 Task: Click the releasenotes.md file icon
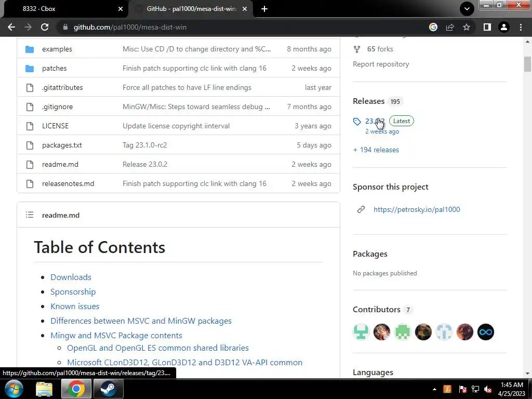point(30,183)
